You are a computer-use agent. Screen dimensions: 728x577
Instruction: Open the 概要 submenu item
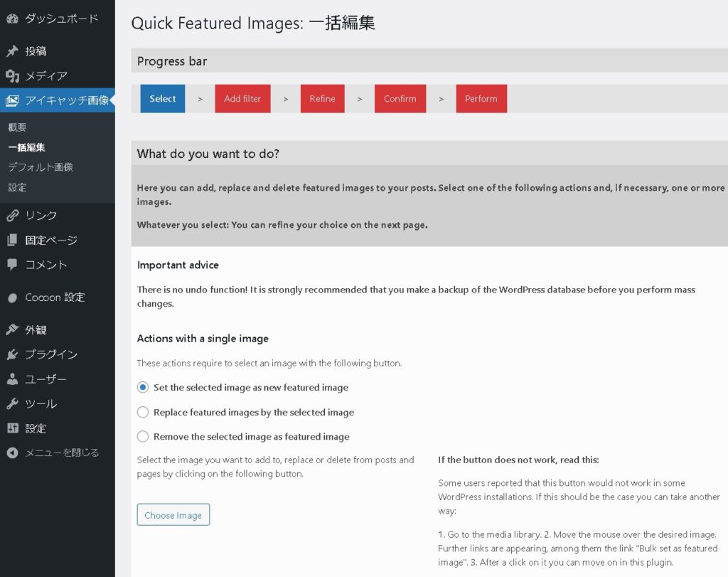[18, 127]
